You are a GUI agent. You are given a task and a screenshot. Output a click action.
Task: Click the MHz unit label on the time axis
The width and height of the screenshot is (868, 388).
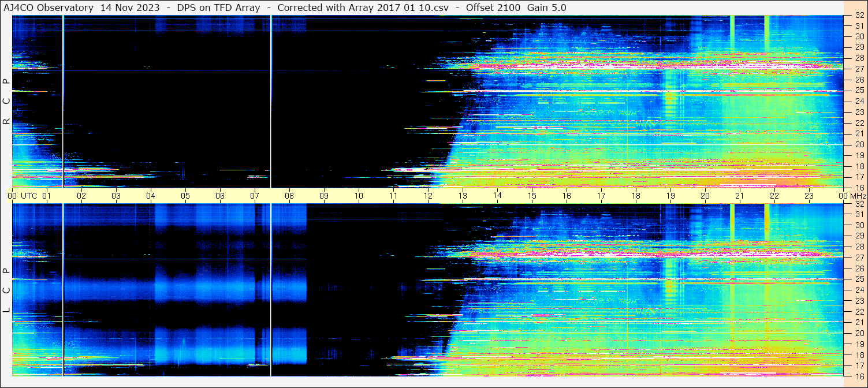click(x=855, y=196)
